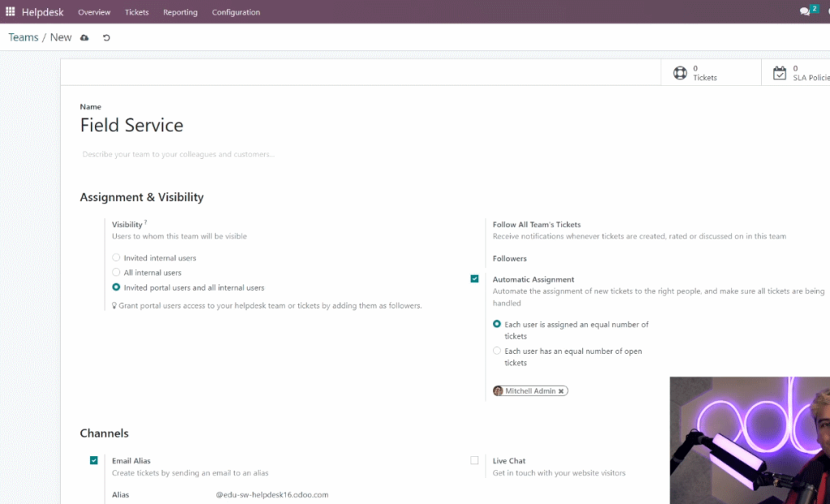Screen dimensions: 830x504
Task: Select Invited internal users radio button
Action: 116,258
